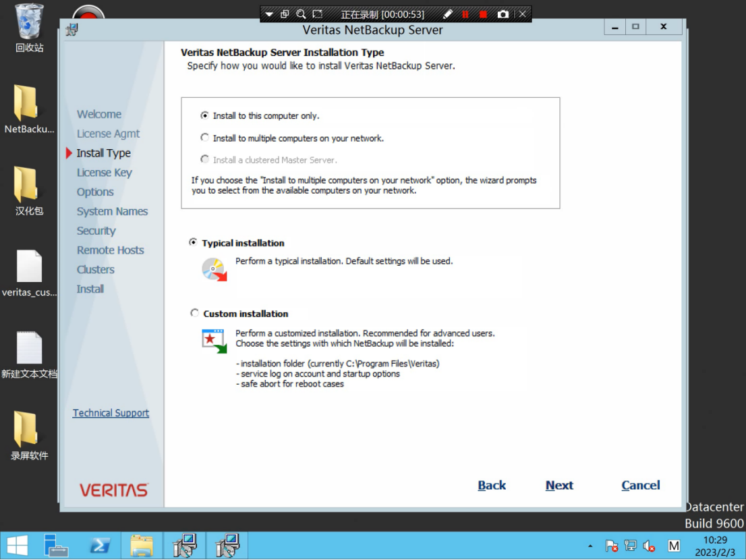The width and height of the screenshot is (746, 560).
Task: Choose the Typical installation option
Action: tap(193, 243)
